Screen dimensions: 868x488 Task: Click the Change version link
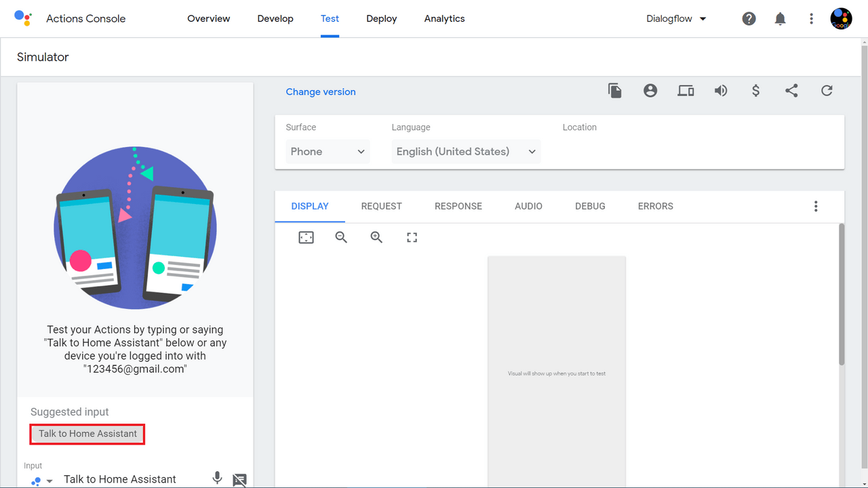point(321,92)
